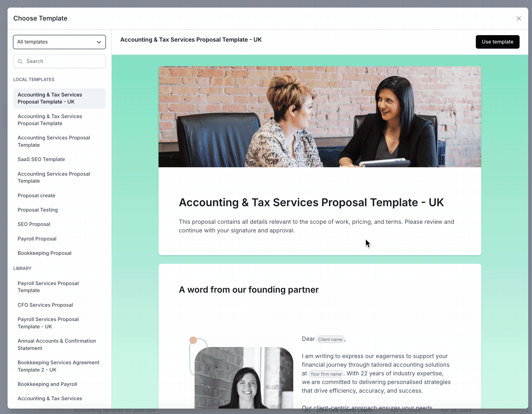Click the search input field
The width and height of the screenshot is (532, 414).
click(59, 61)
